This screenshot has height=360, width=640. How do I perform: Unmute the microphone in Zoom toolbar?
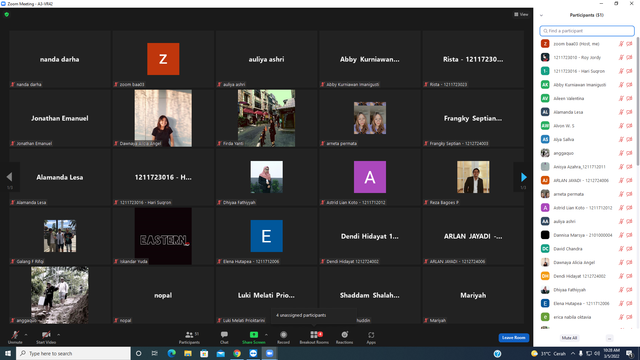(x=15, y=337)
